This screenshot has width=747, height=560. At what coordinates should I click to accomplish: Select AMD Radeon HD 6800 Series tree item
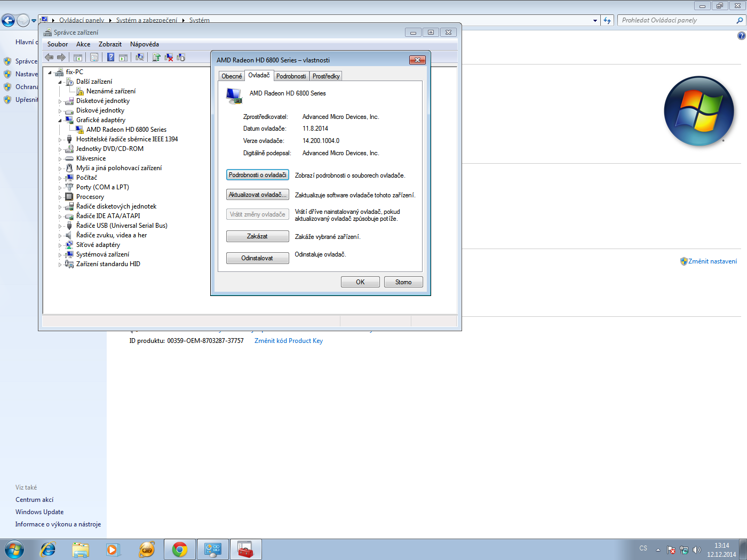tap(126, 130)
